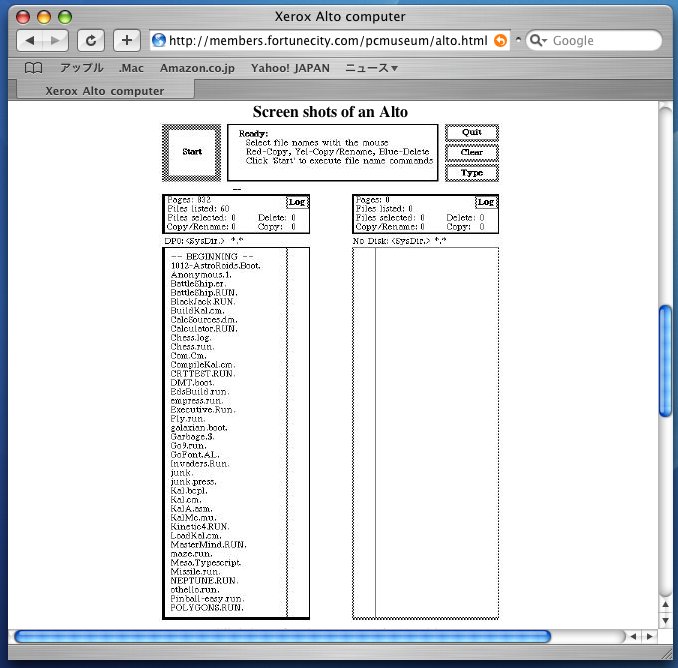678x668 pixels.
Task: Open the Yahoo! JAPAN bookmark
Action: click(290, 68)
